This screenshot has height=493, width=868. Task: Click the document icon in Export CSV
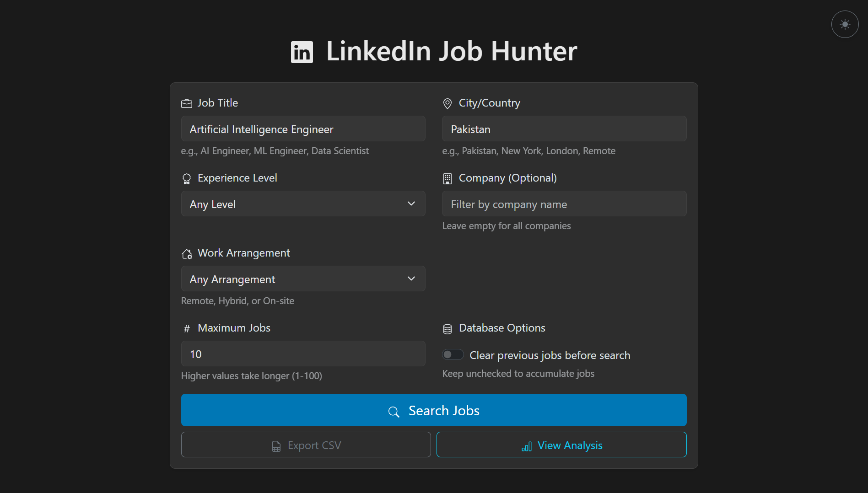point(276,445)
